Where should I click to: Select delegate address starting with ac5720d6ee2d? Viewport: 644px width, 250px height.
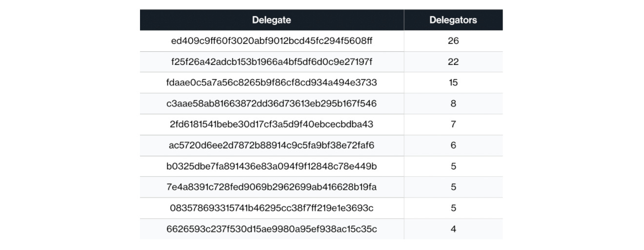point(271,146)
